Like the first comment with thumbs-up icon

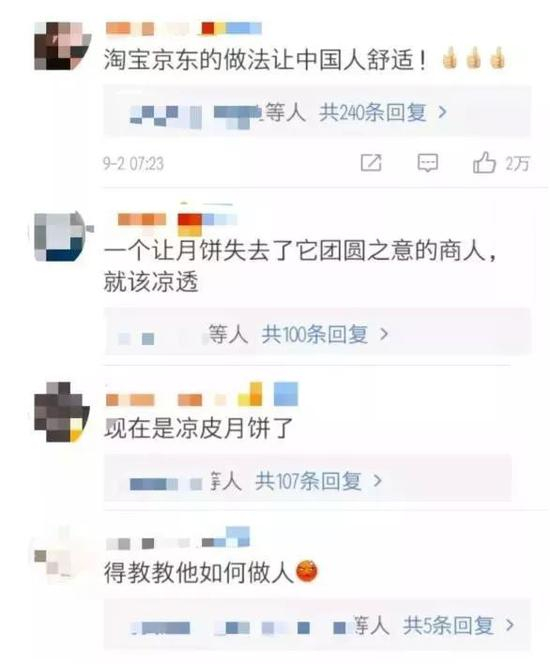[484, 163]
